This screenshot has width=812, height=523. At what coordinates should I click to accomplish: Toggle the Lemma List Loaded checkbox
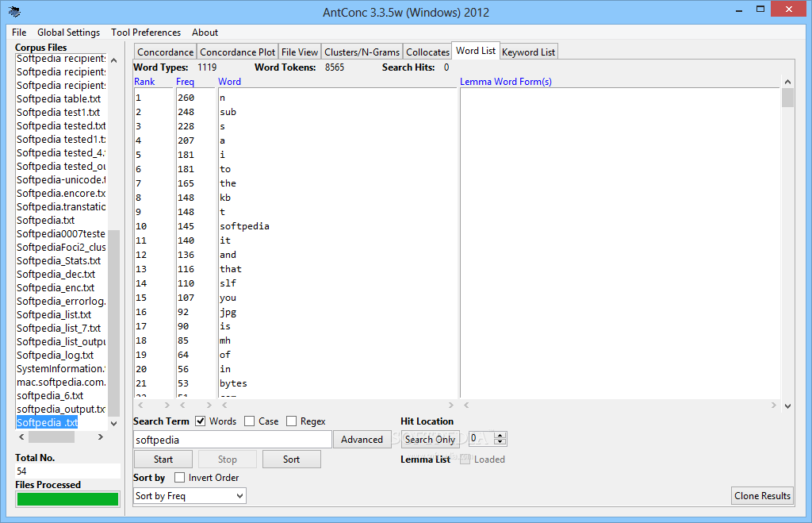coord(465,460)
